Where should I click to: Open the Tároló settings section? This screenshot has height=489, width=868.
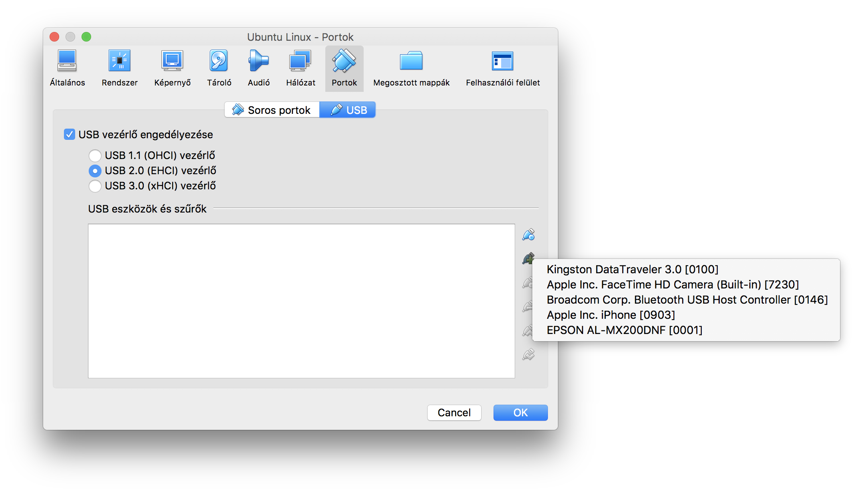219,69
